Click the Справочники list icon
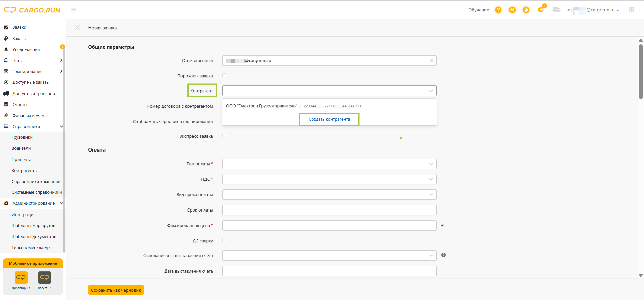The image size is (644, 300). click(6, 126)
